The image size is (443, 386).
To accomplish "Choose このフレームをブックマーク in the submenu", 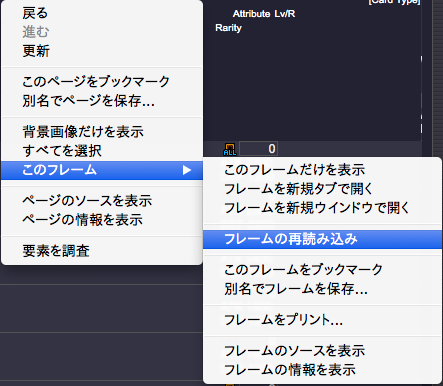I will click(322, 270).
